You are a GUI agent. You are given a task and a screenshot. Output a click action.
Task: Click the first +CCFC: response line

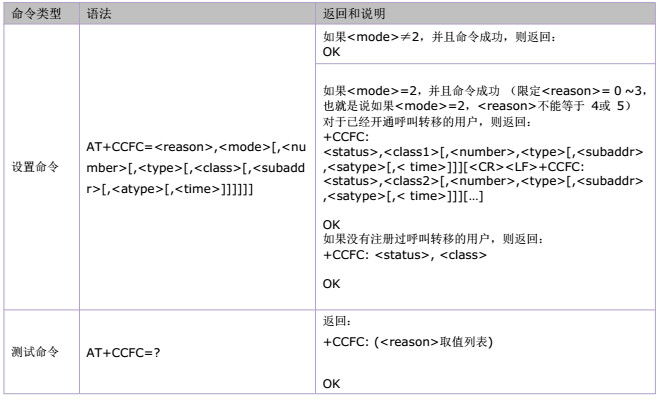[346, 137]
